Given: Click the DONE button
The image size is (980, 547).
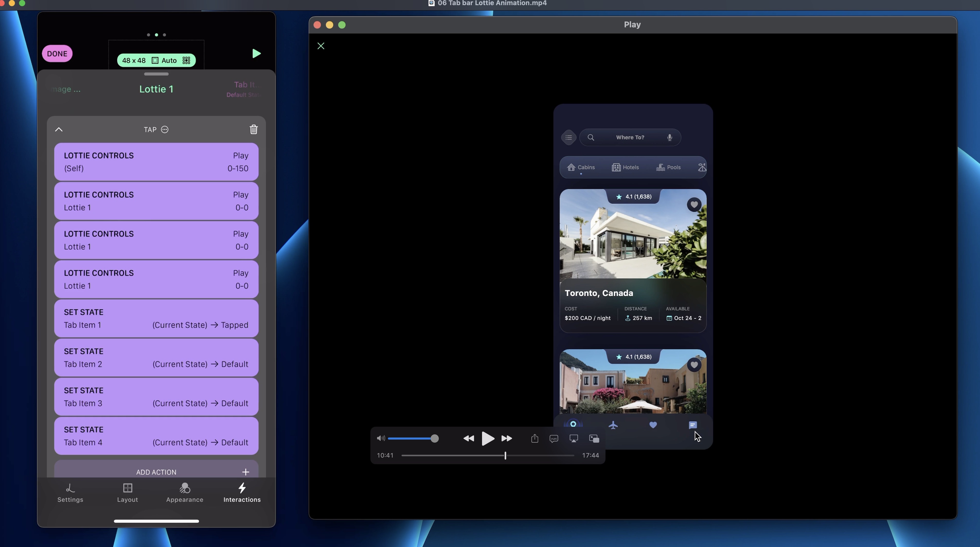Looking at the screenshot, I should click(x=57, y=54).
